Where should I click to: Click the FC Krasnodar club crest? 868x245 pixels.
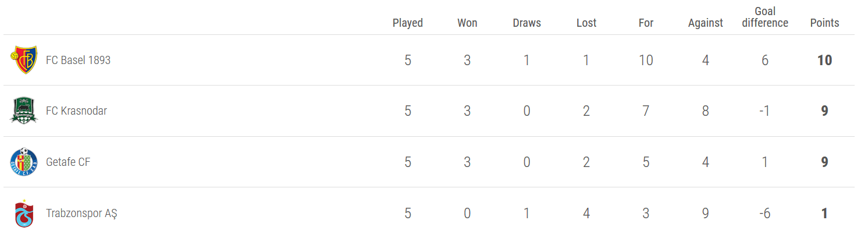click(24, 111)
